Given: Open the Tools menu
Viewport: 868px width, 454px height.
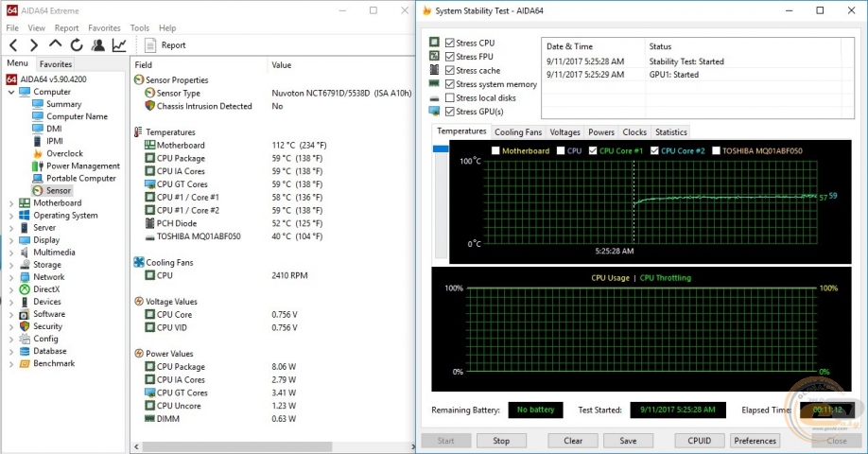Looking at the screenshot, I should click(139, 28).
